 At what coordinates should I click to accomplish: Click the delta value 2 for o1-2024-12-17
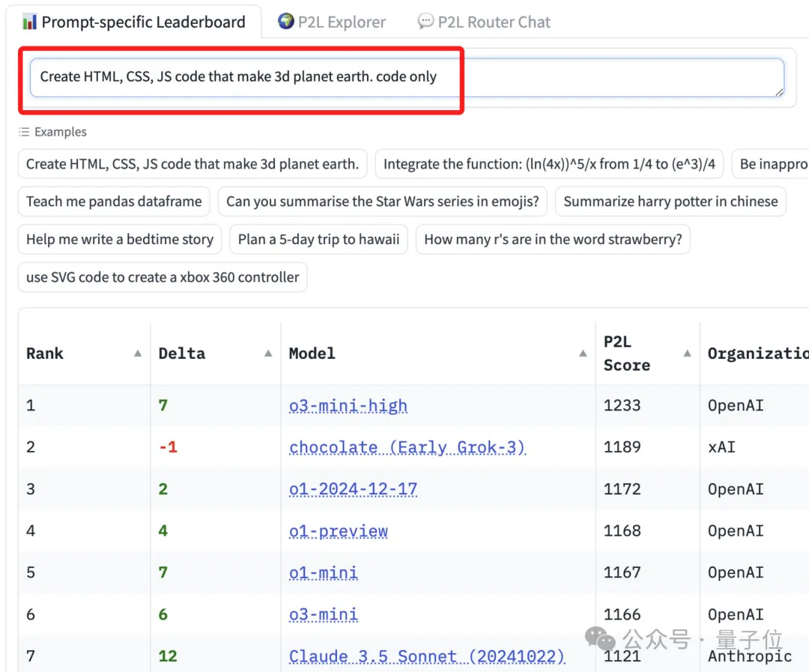pos(163,488)
